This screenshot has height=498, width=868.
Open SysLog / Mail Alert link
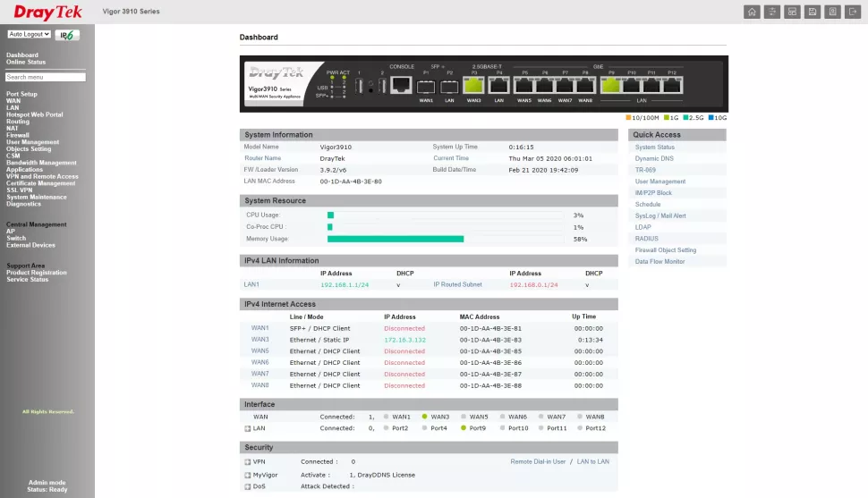coord(660,215)
